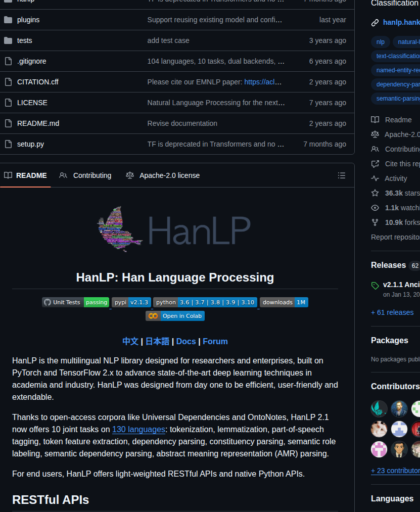
Task: Click the star icon beside 36.3k stars
Action: click(x=375, y=193)
